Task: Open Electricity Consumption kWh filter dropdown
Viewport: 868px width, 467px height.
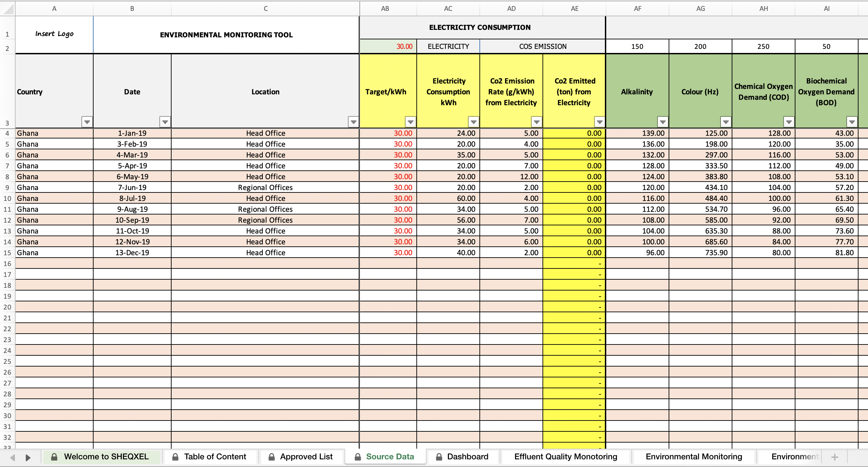Action: (x=474, y=122)
